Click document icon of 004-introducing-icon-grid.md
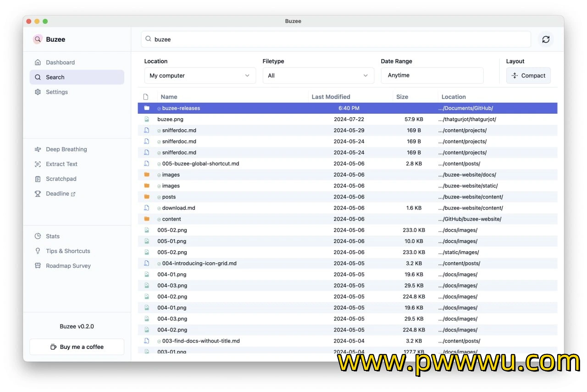This screenshot has height=392, width=587. tap(147, 263)
